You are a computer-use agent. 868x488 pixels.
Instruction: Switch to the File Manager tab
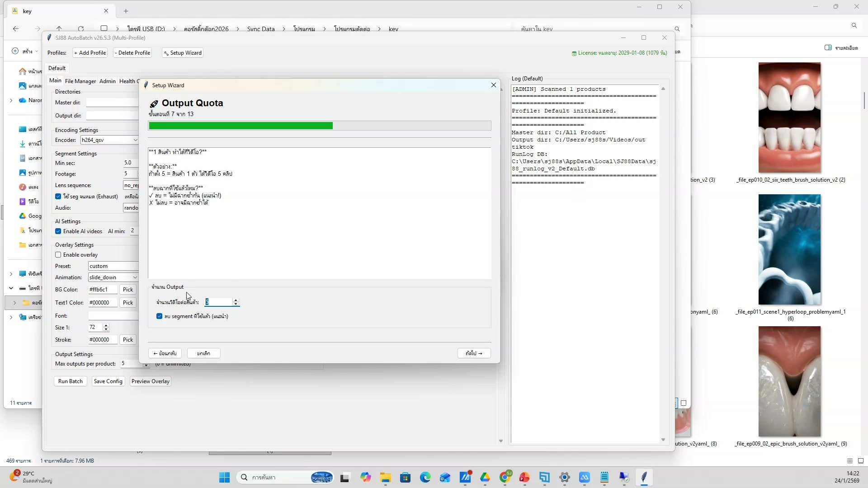pos(80,81)
